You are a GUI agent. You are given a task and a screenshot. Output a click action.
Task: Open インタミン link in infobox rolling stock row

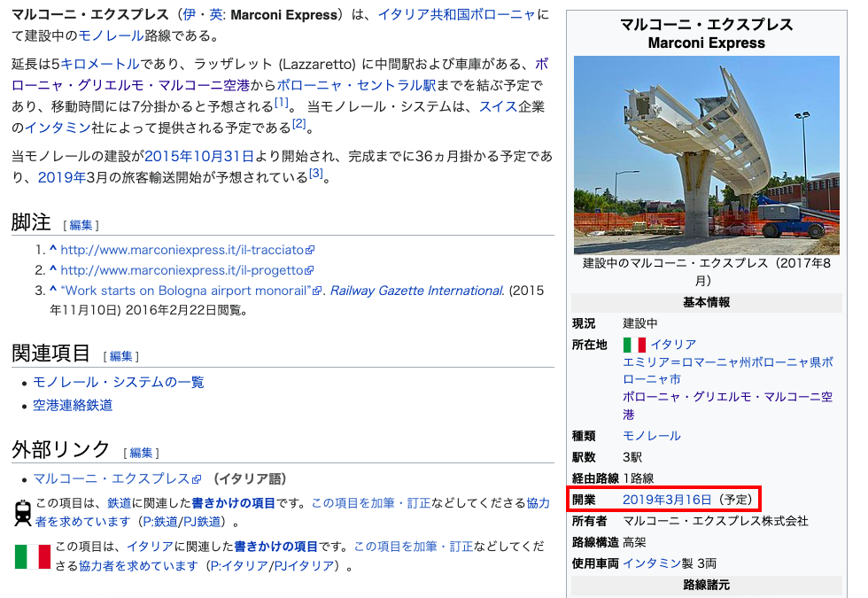tap(651, 563)
